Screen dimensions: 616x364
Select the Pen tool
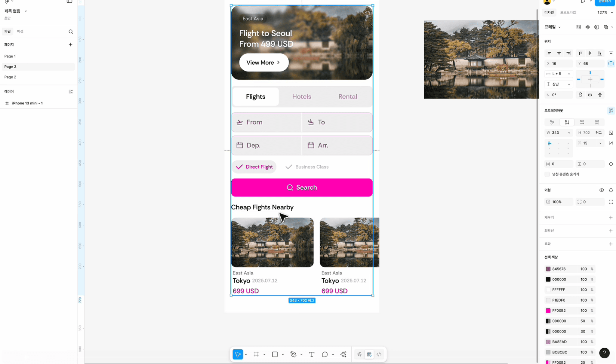pos(293,354)
